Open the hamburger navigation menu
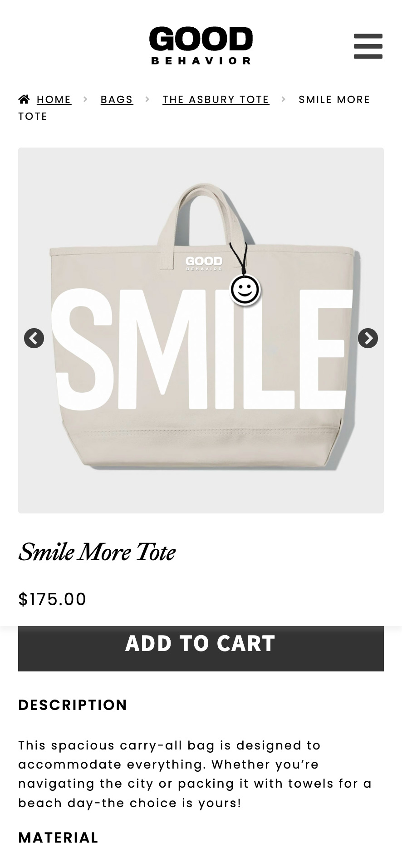Image resolution: width=402 pixels, height=868 pixels. tap(368, 46)
